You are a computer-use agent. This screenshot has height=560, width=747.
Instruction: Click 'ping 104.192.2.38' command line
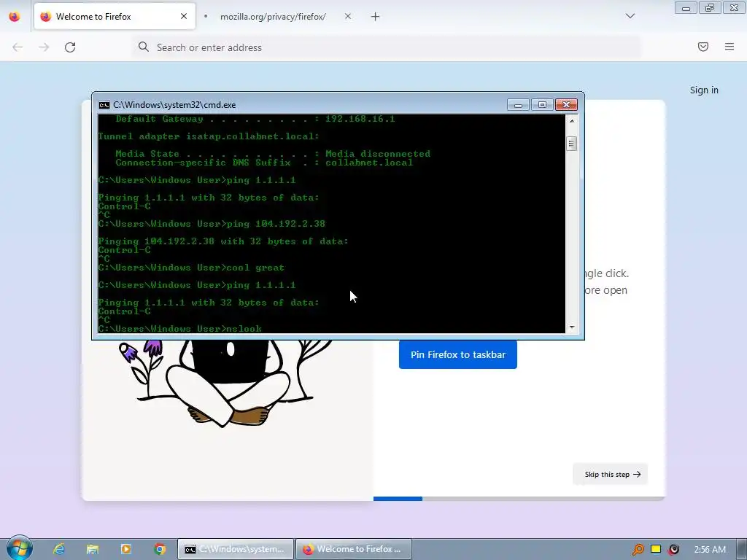(x=212, y=224)
